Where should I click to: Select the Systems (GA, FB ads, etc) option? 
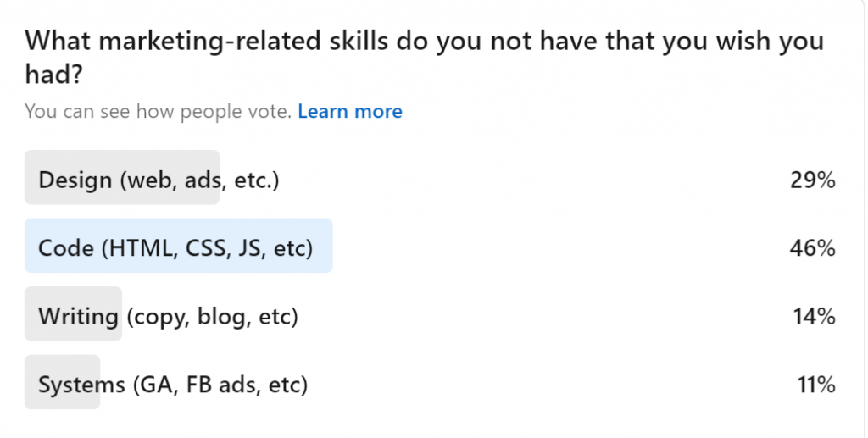172,385
